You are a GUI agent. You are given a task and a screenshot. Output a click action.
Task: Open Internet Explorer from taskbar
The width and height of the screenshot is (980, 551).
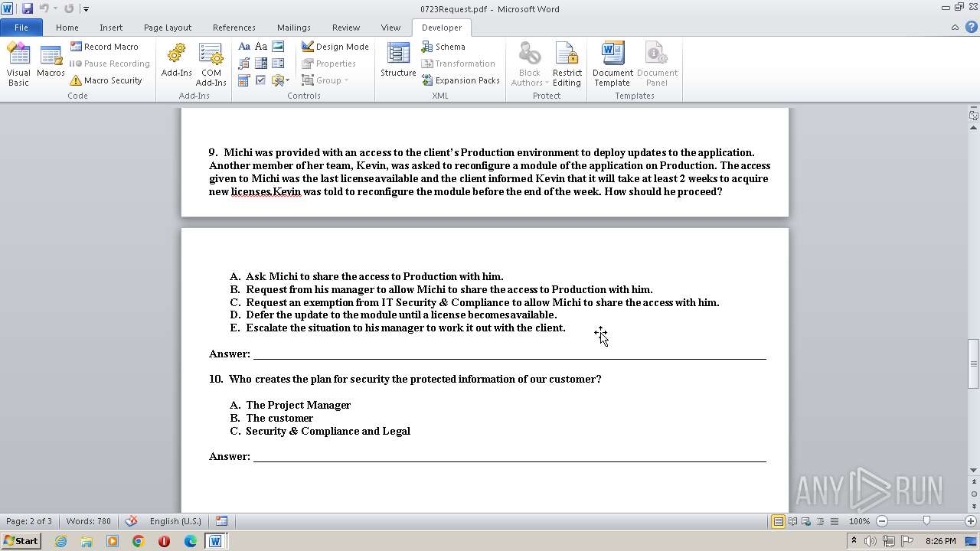pyautogui.click(x=60, y=541)
